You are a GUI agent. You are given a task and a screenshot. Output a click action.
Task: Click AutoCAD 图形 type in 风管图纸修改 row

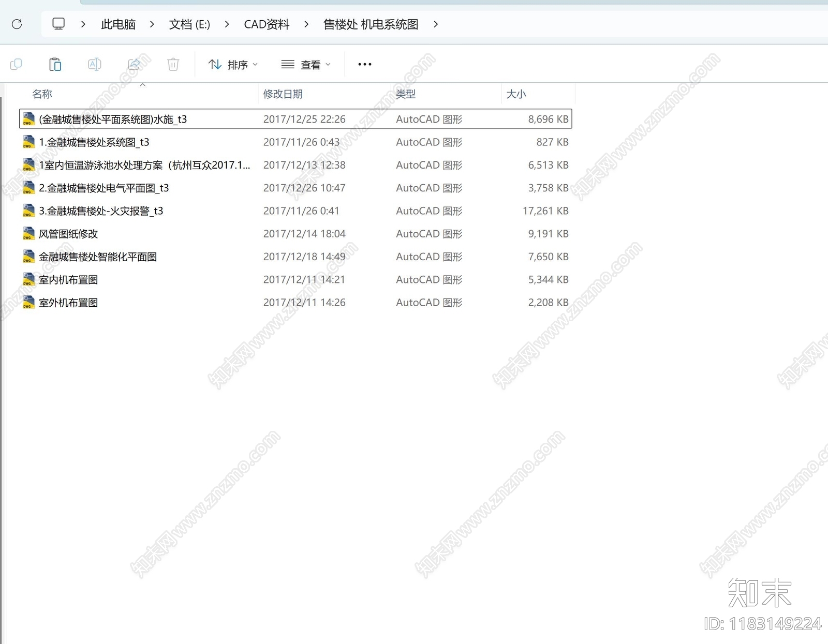click(x=429, y=234)
